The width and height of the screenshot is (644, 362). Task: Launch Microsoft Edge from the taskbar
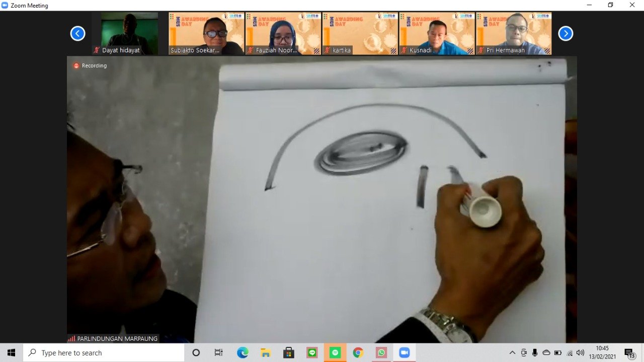[243, 352]
